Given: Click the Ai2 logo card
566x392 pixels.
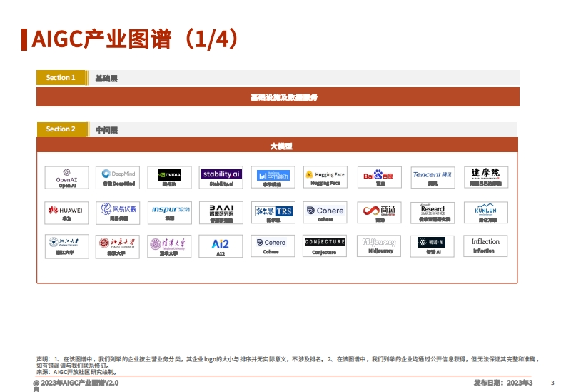Looking at the screenshot, I should coord(221,246).
